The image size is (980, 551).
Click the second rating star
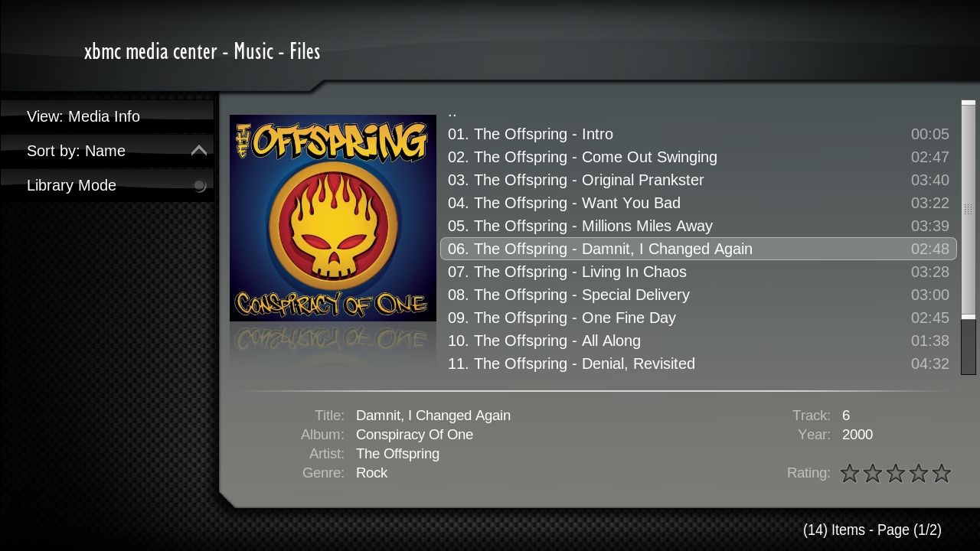point(873,473)
